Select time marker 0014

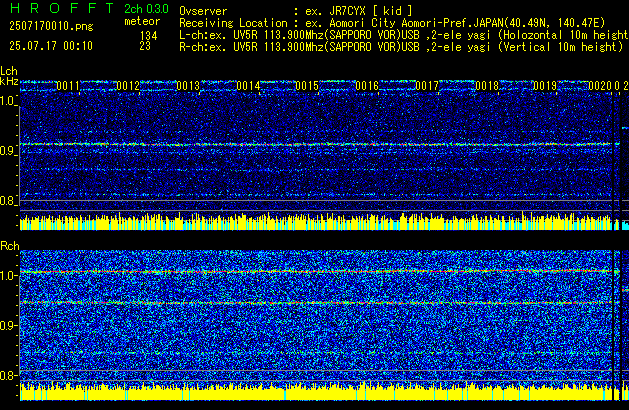[248, 86]
